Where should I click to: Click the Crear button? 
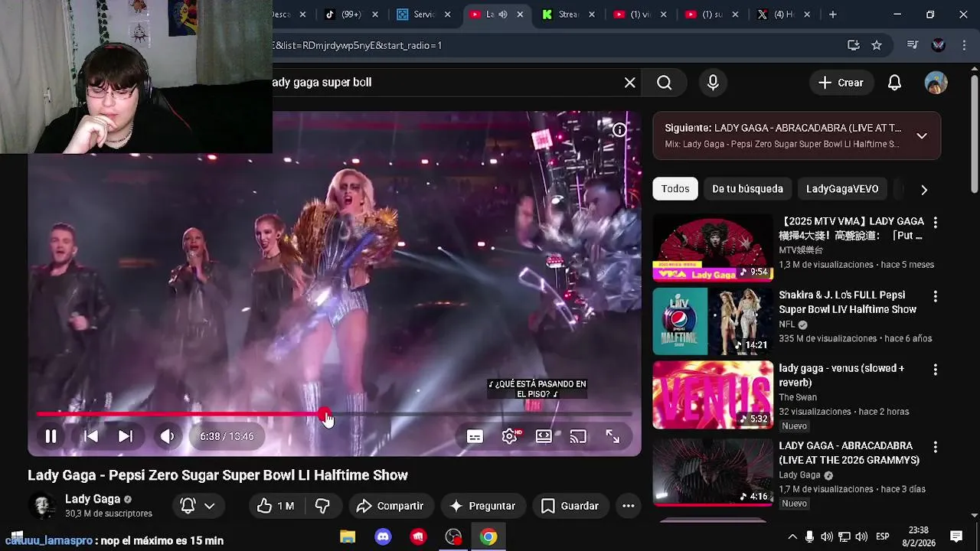841,83
